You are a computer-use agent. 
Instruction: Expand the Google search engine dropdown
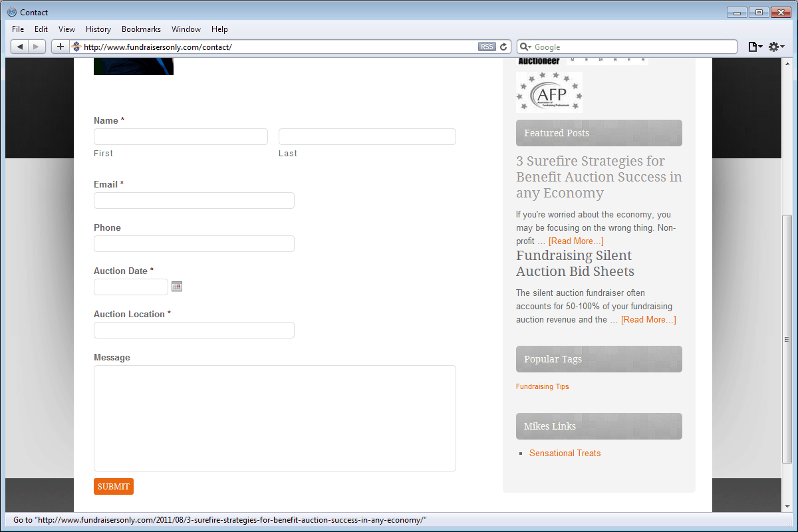525,47
